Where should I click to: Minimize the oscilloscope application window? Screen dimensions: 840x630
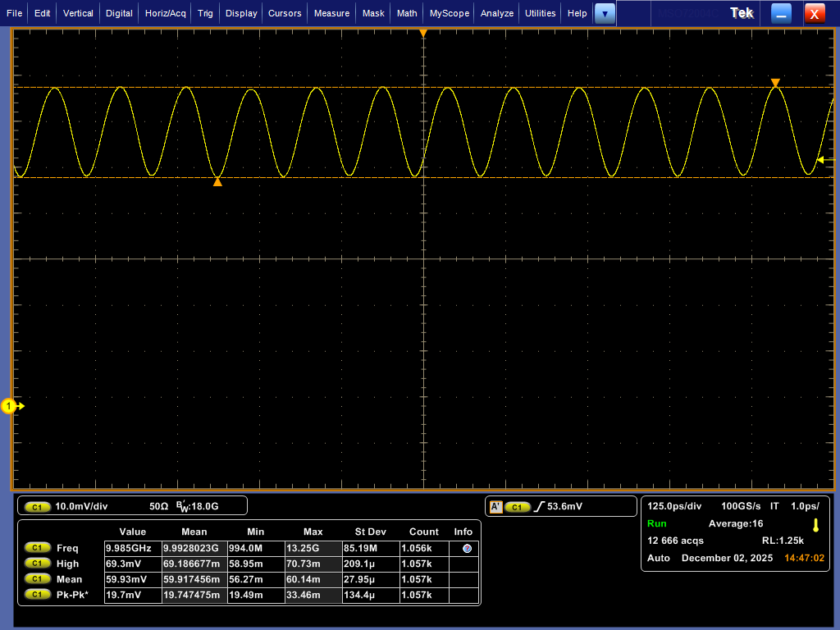click(781, 13)
